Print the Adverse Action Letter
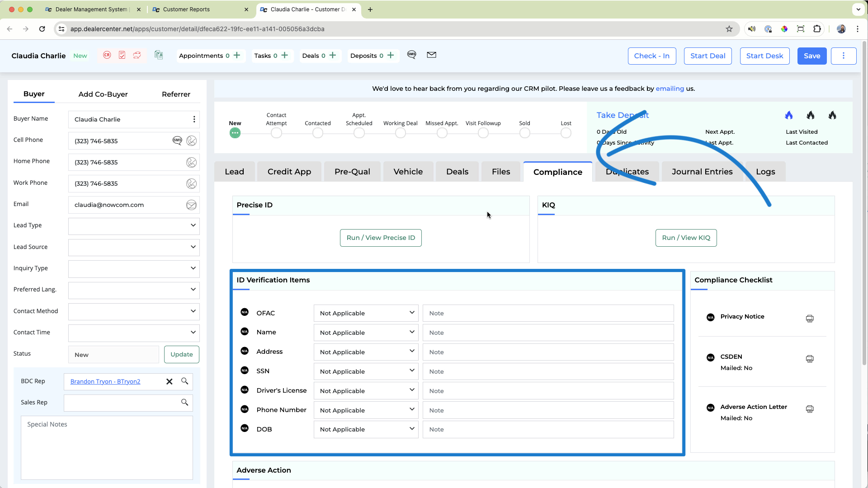The image size is (868, 488). point(810,409)
